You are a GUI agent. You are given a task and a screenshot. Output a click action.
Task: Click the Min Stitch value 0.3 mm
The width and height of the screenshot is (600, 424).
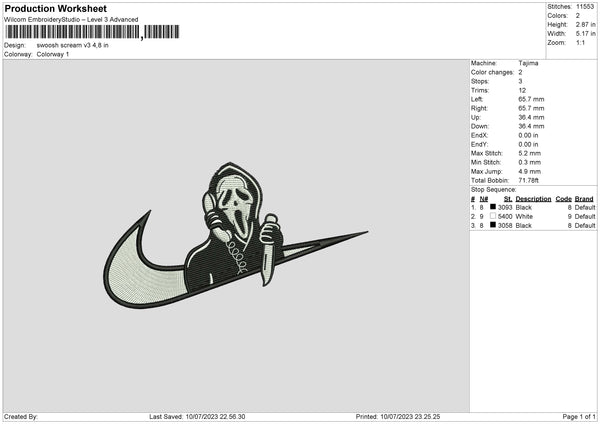[x=530, y=162]
